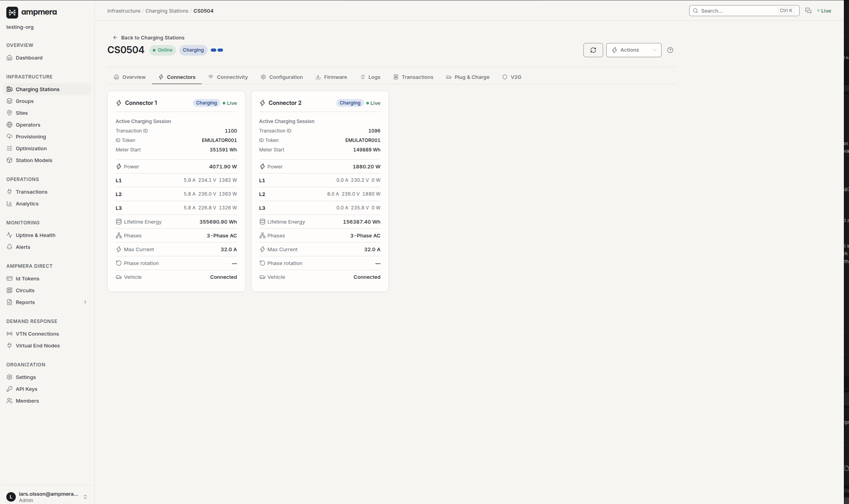
Task: Open the chat messages icon in header
Action: coord(808,11)
